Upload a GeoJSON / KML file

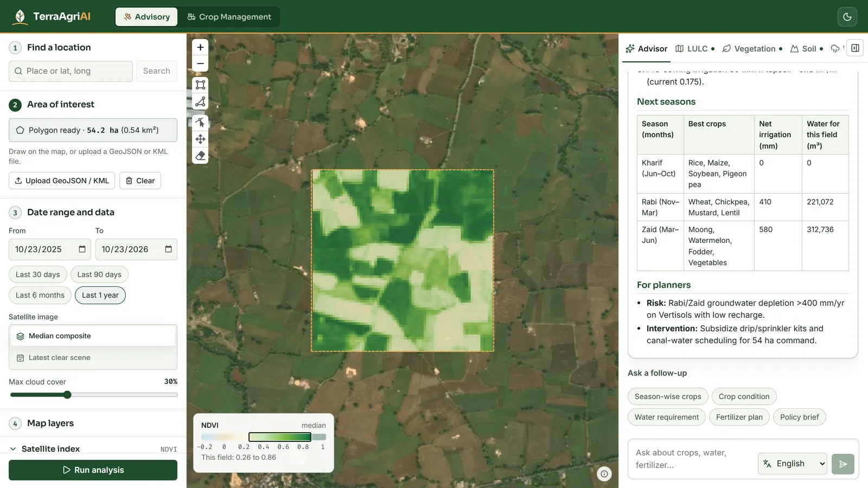coord(62,181)
